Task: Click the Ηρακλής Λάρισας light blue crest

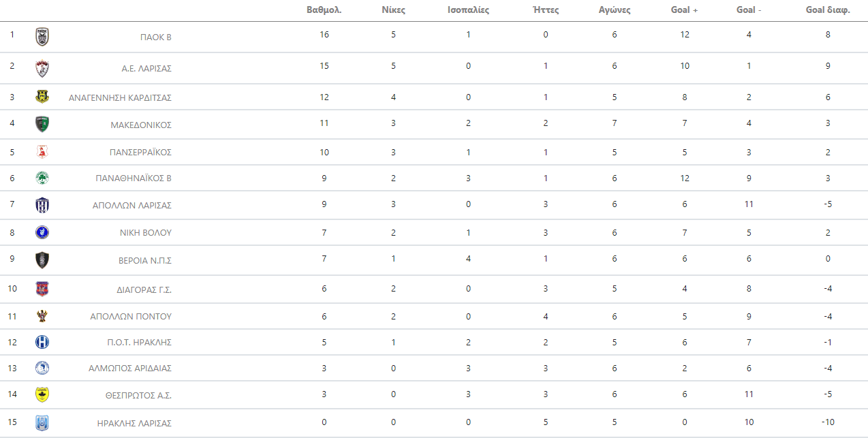Action: coord(42,423)
